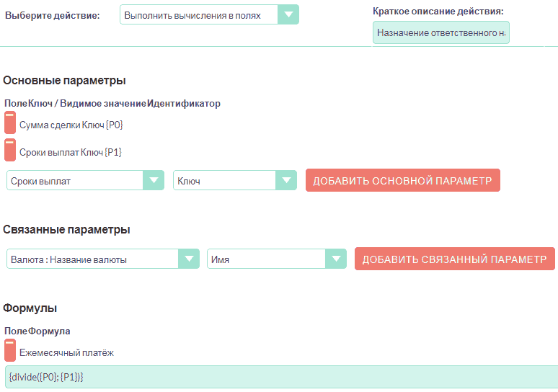Focus the Краткое описание действия input
Screen dimensions: 558x392
click(x=441, y=32)
